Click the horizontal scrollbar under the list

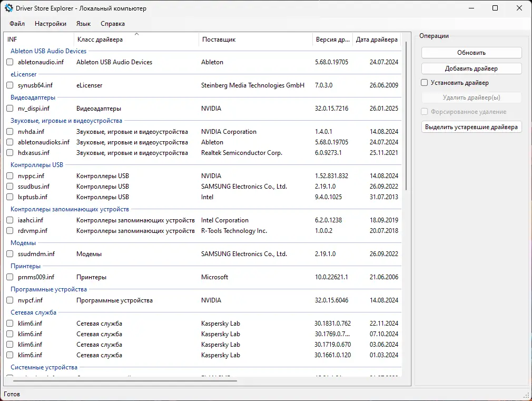[x=125, y=380]
